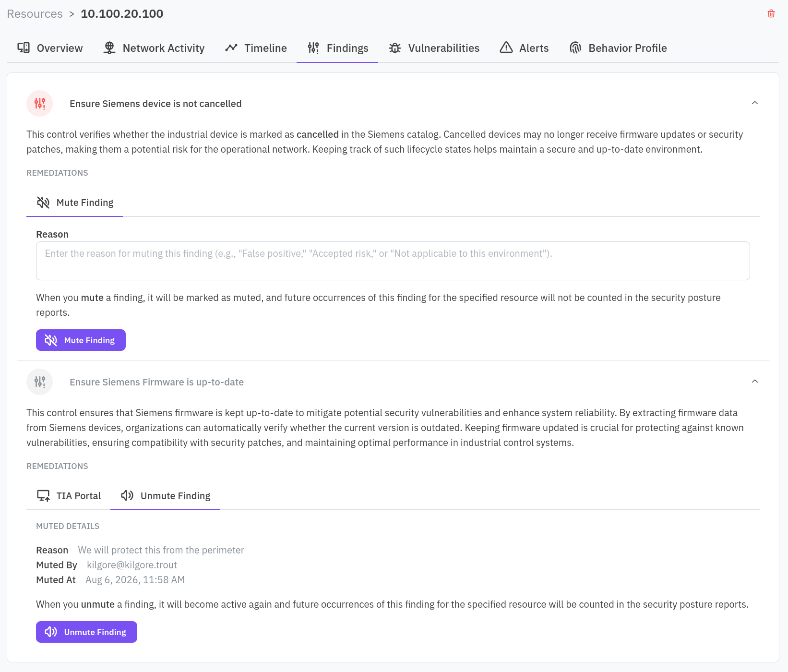Click the TIA Portal monitor icon

tap(43, 495)
